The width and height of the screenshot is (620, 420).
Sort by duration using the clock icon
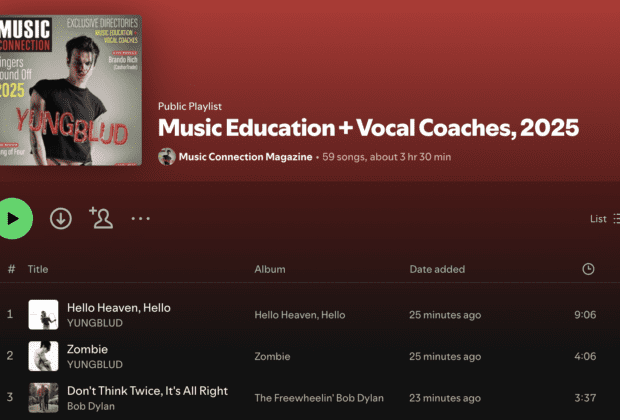point(588,269)
